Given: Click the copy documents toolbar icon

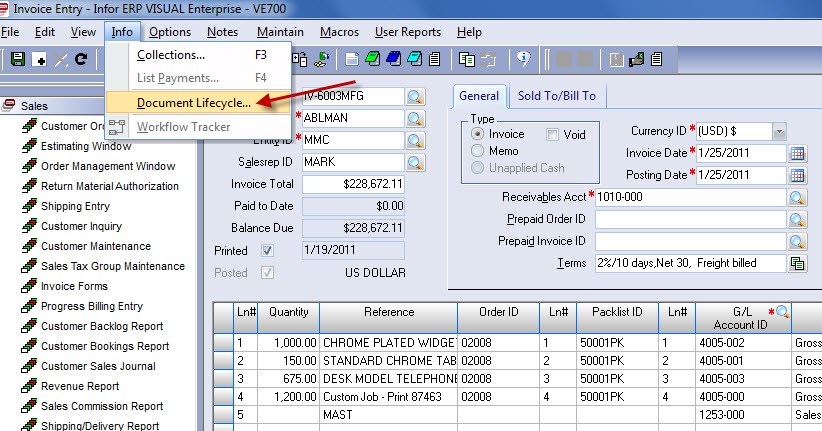Looking at the screenshot, I should click(466, 59).
